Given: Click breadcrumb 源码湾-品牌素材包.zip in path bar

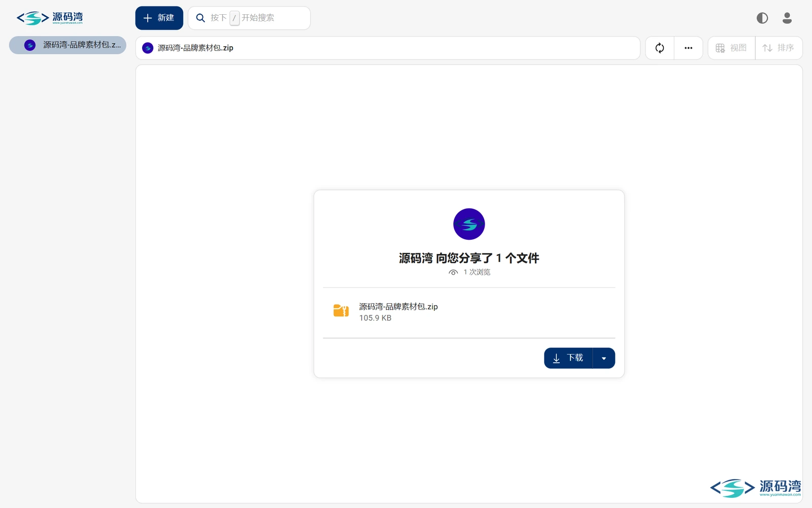Looking at the screenshot, I should click(195, 48).
